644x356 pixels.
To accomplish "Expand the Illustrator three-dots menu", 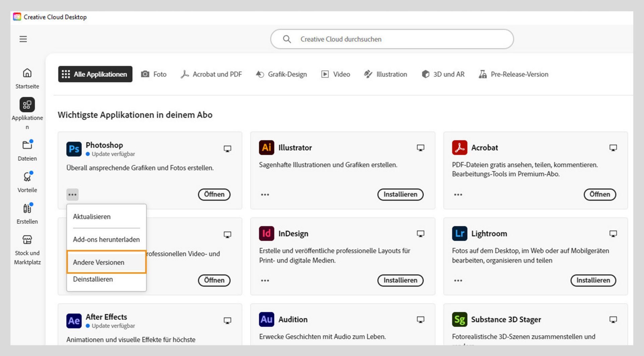I will click(x=265, y=195).
